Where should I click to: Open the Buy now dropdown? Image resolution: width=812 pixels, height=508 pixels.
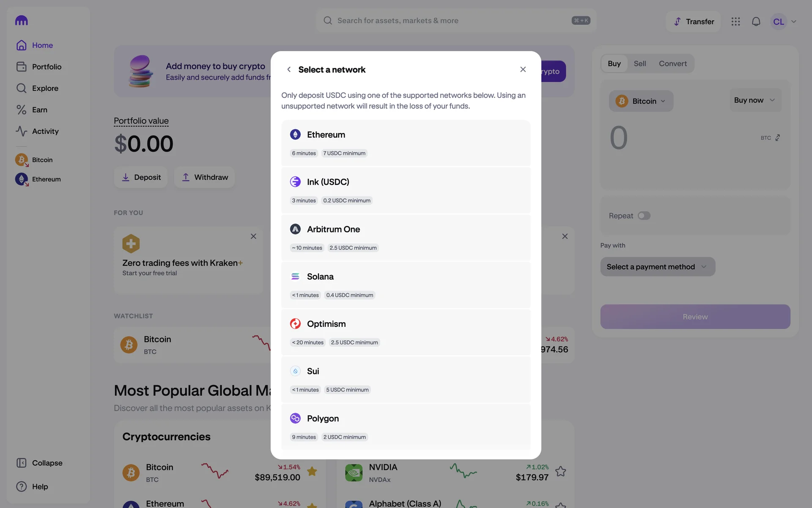[755, 100]
